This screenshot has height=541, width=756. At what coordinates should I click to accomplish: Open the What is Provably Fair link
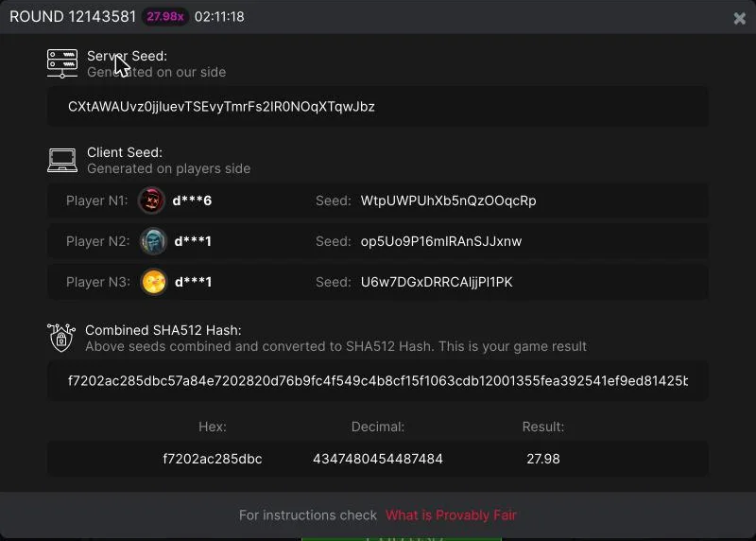click(x=451, y=515)
